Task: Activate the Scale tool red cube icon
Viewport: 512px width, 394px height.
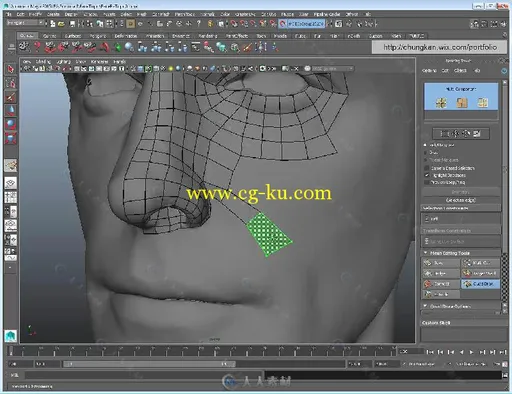Action: tap(10, 138)
